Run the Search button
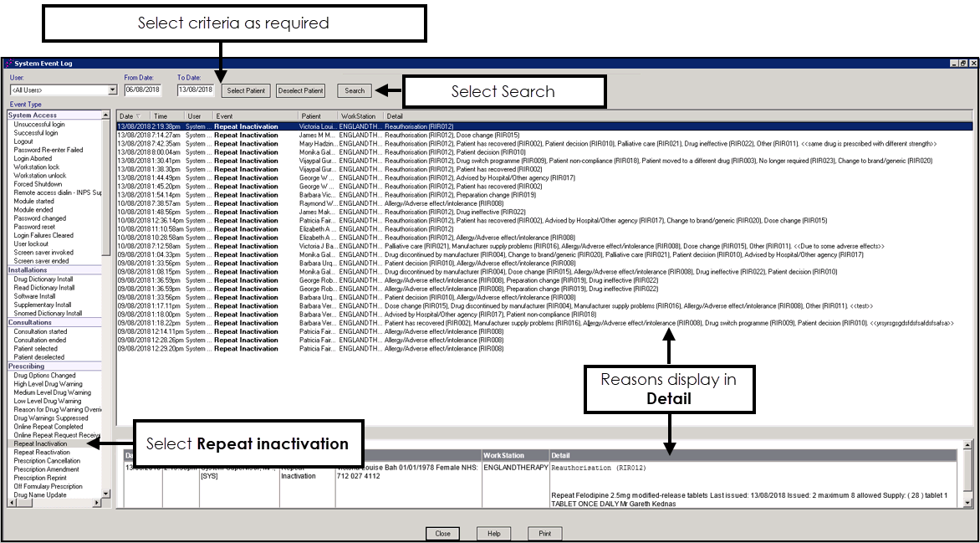980x543 pixels. click(x=355, y=90)
